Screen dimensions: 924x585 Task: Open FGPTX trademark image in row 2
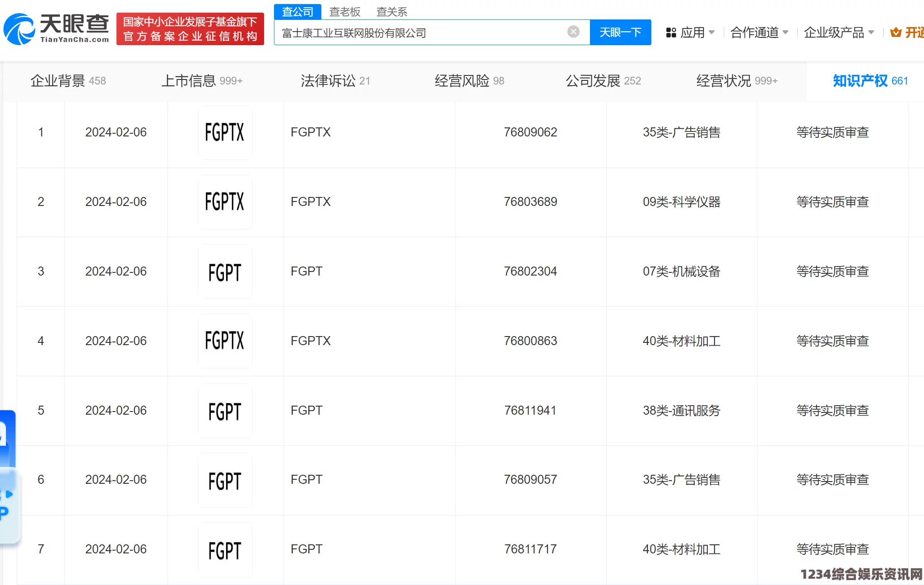225,202
